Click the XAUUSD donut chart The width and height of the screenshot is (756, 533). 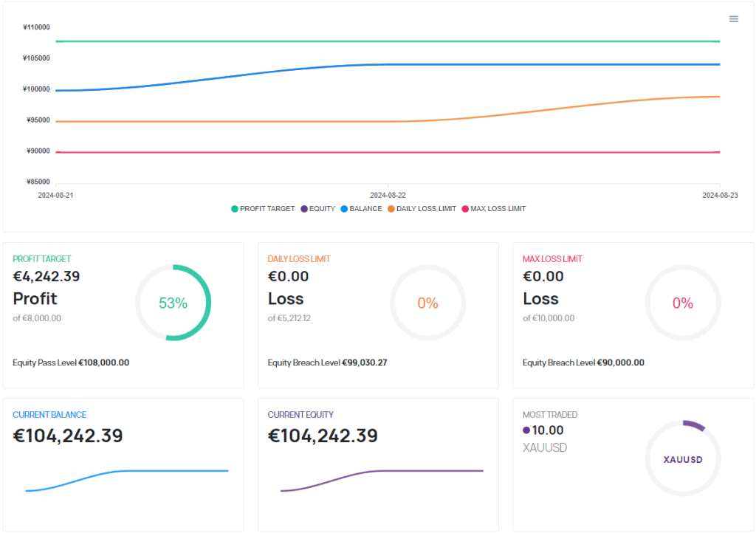pyautogui.click(x=683, y=458)
